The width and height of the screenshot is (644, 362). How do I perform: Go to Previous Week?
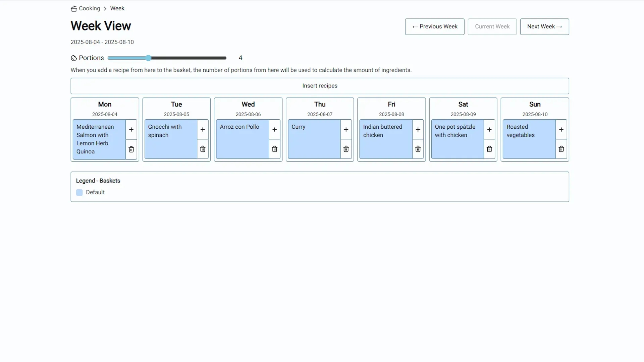click(434, 26)
